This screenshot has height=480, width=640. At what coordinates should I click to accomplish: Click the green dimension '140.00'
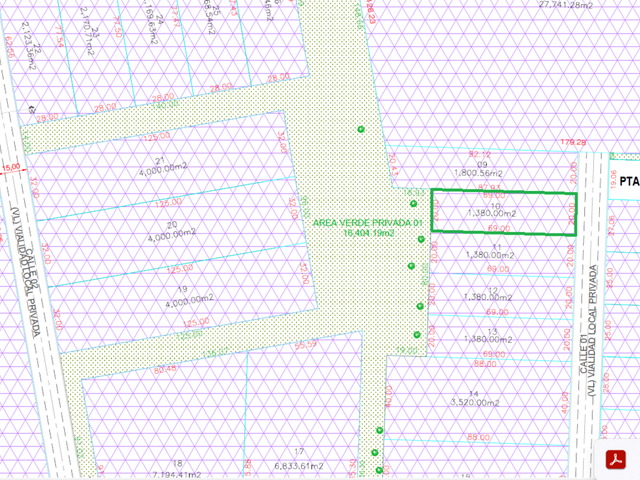click(x=167, y=104)
